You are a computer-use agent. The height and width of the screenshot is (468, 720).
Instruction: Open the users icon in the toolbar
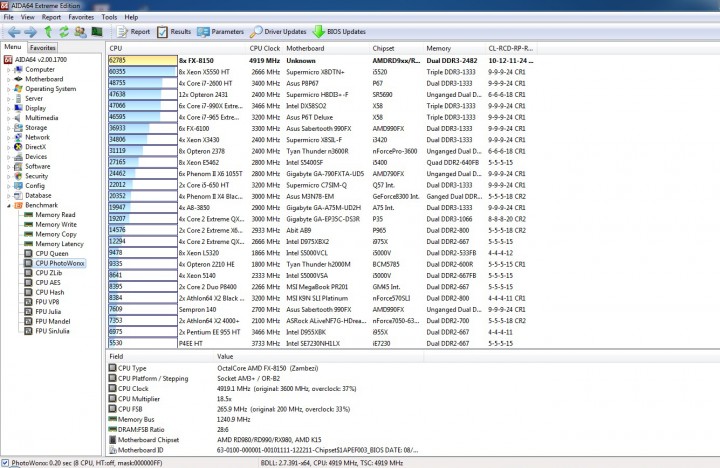(80, 32)
